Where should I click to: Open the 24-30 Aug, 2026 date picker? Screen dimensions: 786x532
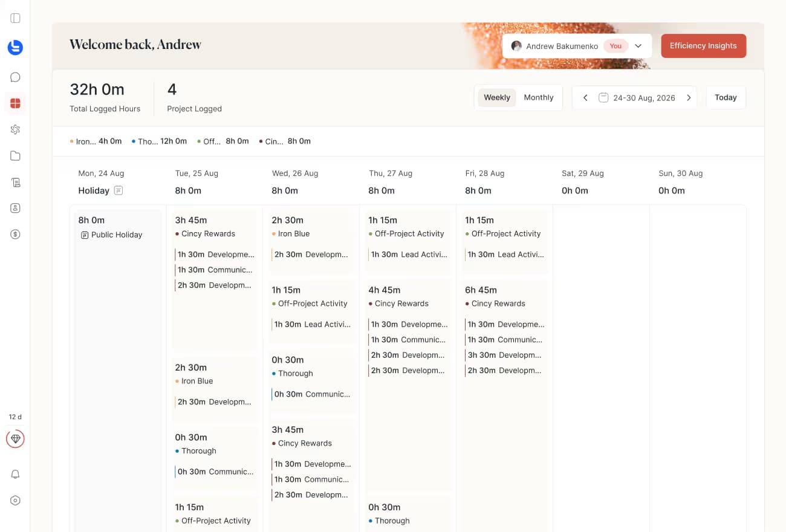(x=637, y=98)
